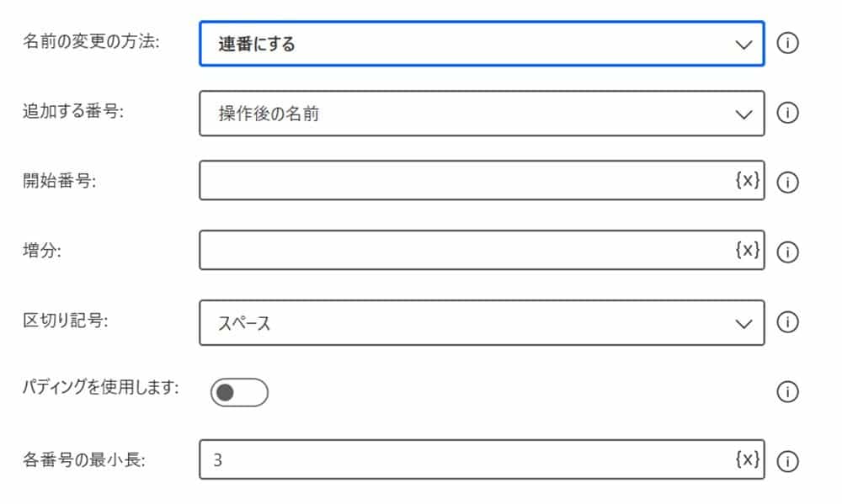Screen dimensions: 842x504
Task: Focus the 増分 text input field
Action: [x=463, y=251]
